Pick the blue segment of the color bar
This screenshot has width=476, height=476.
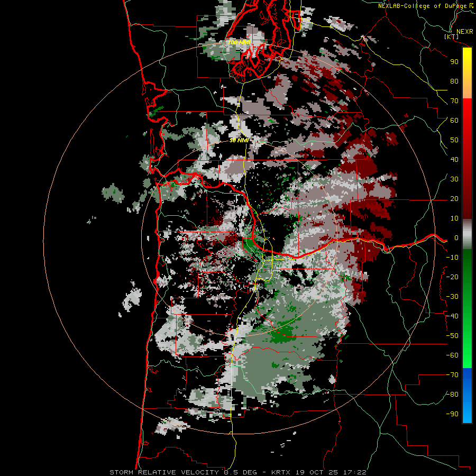(467, 396)
